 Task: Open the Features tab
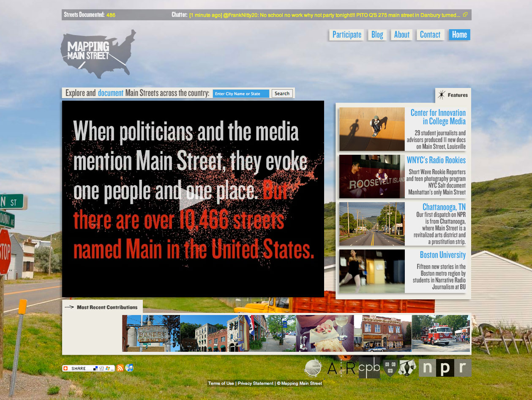click(453, 95)
